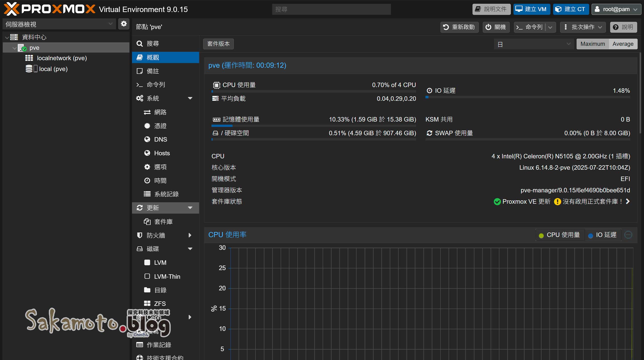Screen dimensions: 644x360
Task: Open the LVM disk section
Action: [160, 263]
